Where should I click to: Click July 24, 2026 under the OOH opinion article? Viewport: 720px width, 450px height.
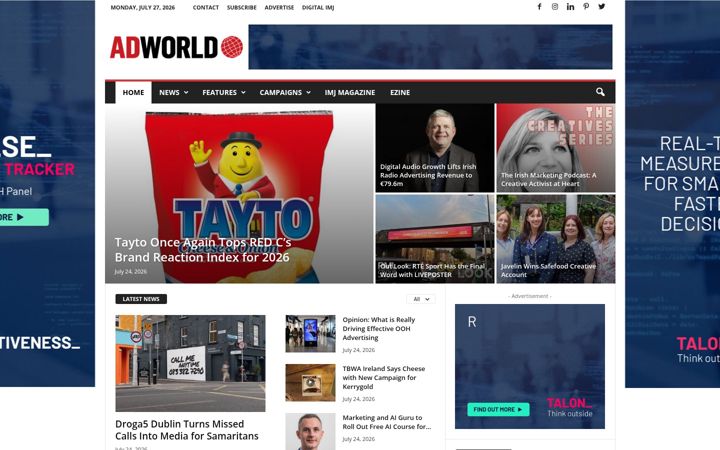tap(359, 350)
